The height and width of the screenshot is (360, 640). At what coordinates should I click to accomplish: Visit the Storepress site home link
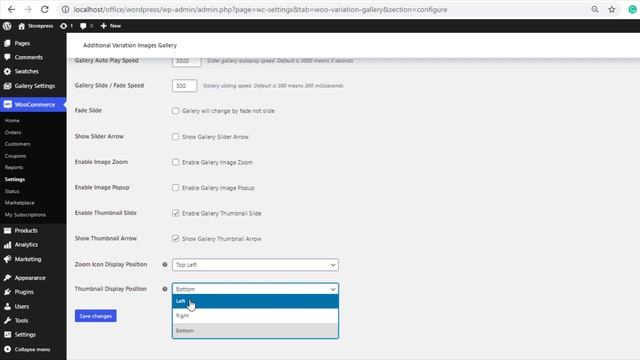36,26
